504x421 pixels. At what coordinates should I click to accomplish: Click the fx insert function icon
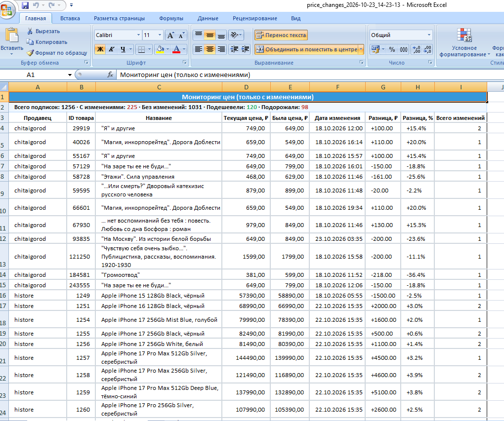(110, 75)
